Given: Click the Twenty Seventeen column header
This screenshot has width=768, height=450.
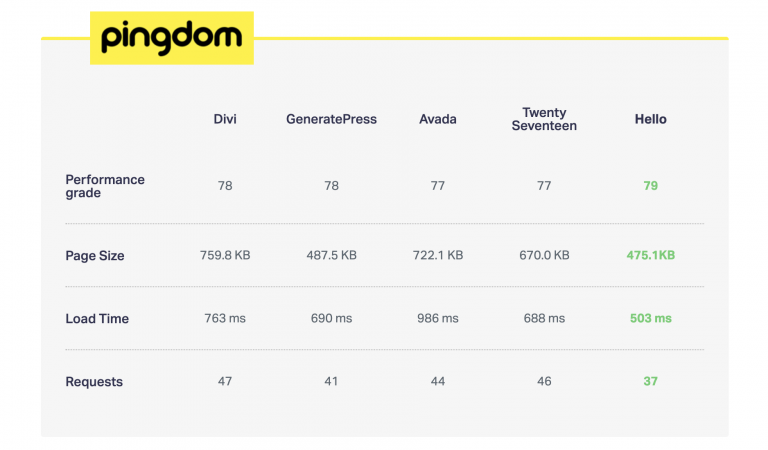Looking at the screenshot, I should (544, 119).
